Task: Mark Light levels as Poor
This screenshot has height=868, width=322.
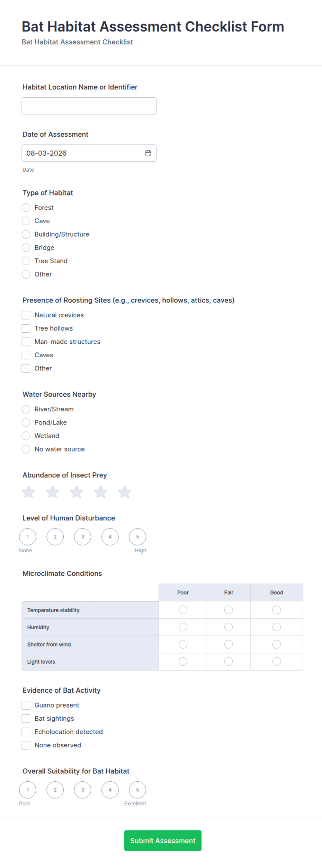Action: 183,661
